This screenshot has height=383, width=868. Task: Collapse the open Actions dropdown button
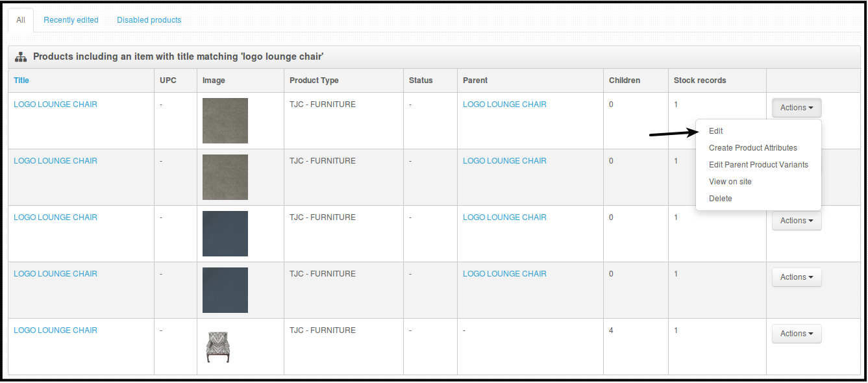pos(797,108)
